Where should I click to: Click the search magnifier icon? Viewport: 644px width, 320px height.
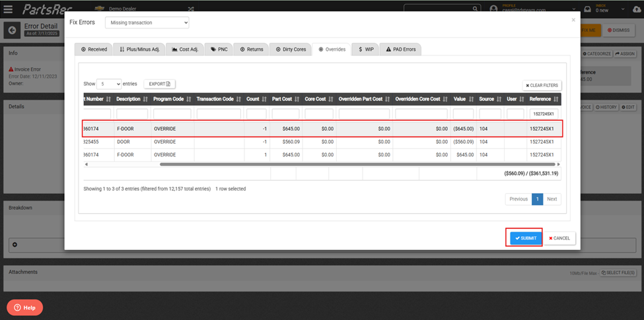click(475, 9)
